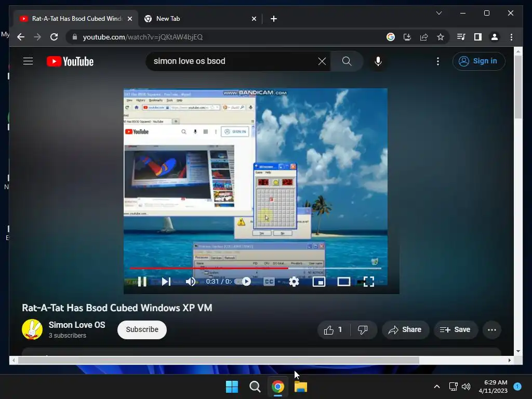Go to the YouTube home logo
This screenshot has width=532, height=399.
[70, 61]
